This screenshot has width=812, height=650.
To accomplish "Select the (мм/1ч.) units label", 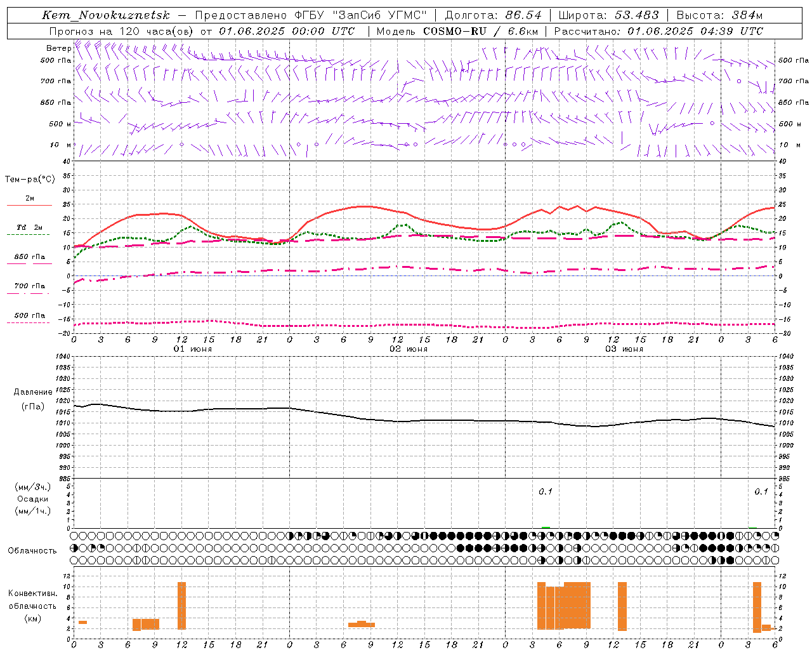I will (32, 511).
